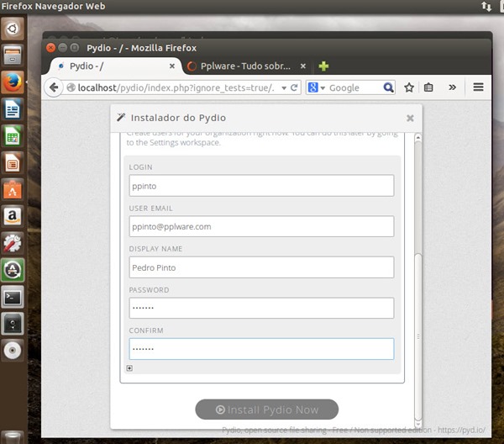
Task: Open the Amazon launcher icon
Action: pyautogui.click(x=13, y=216)
